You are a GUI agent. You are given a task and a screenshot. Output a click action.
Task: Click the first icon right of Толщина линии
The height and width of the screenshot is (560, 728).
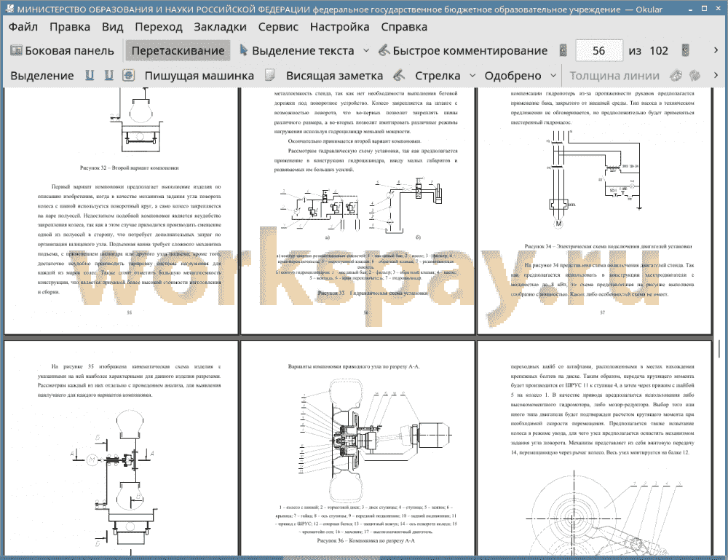676,75
